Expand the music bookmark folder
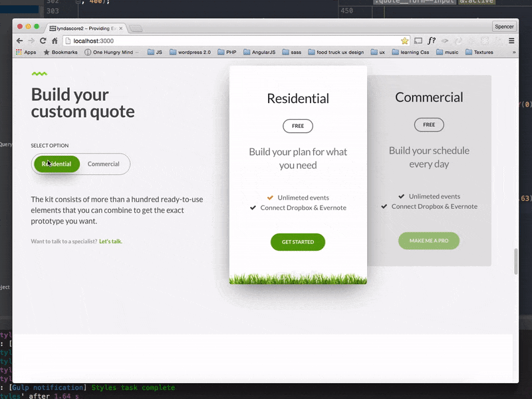The width and height of the screenshot is (532, 399). coord(448,53)
